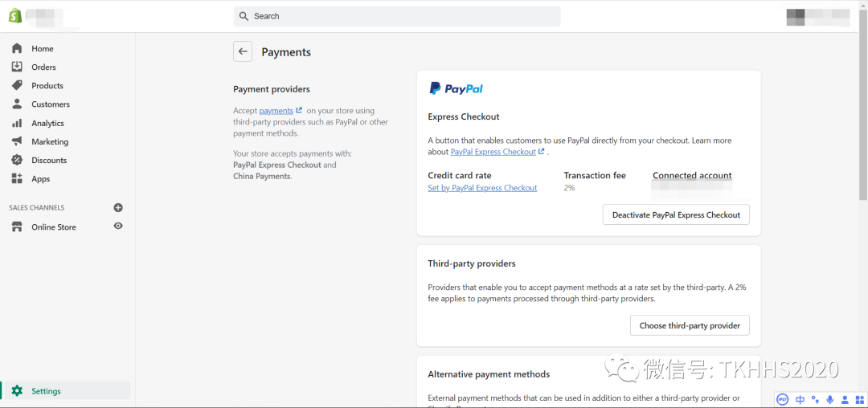Viewport: 868px width, 408px height.
Task: Click Choose third-party provider button
Action: (690, 325)
